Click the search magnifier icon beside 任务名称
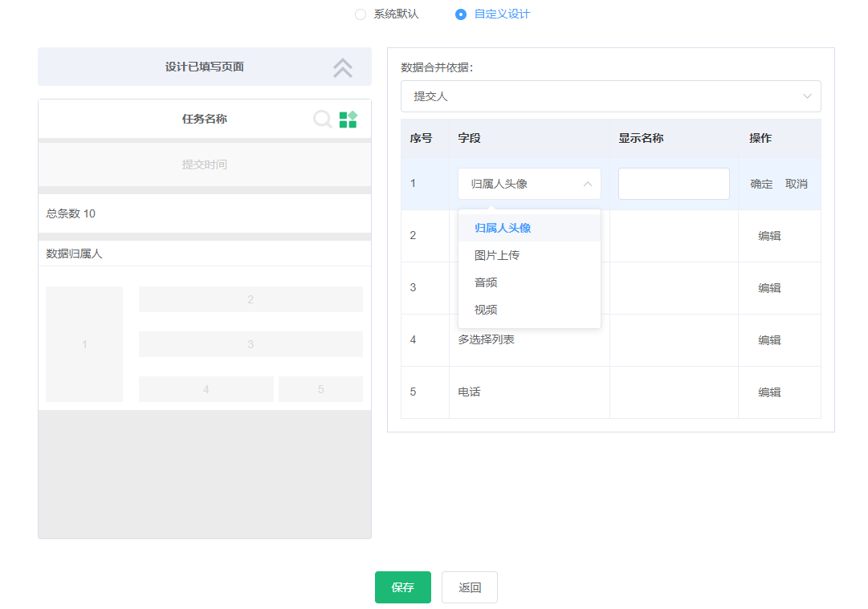Image resolution: width=868 pixels, height=609 pixels. [x=322, y=119]
